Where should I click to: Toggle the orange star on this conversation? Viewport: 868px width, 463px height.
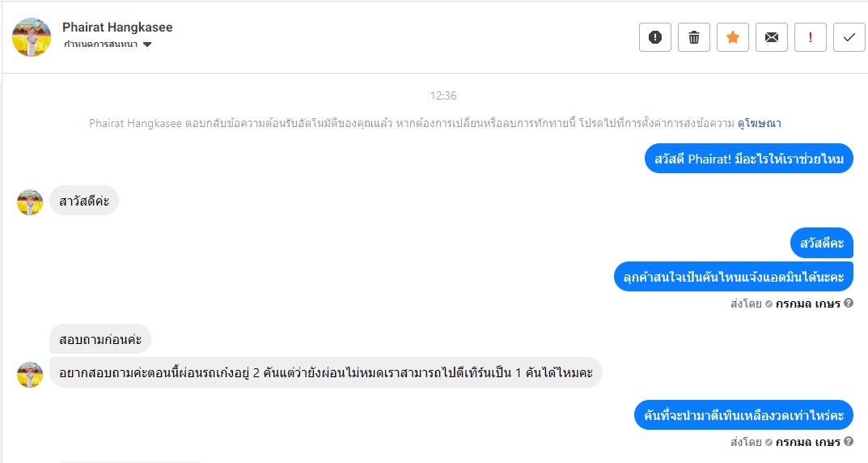733,37
